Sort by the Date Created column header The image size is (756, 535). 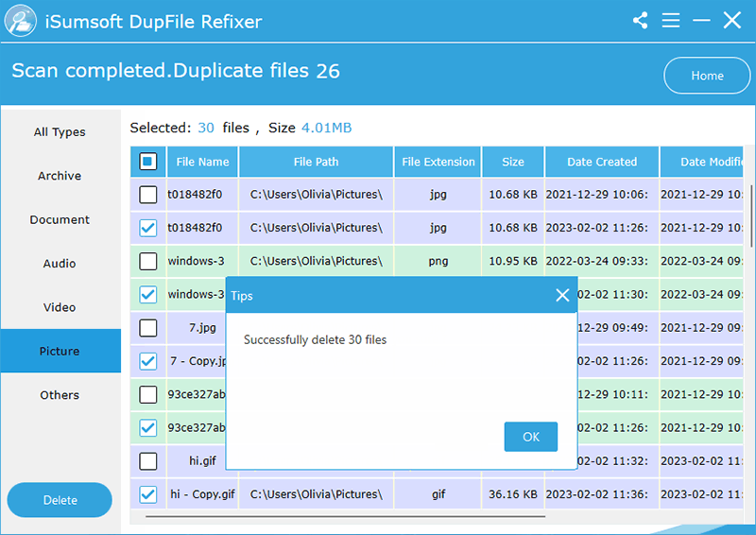click(x=602, y=162)
